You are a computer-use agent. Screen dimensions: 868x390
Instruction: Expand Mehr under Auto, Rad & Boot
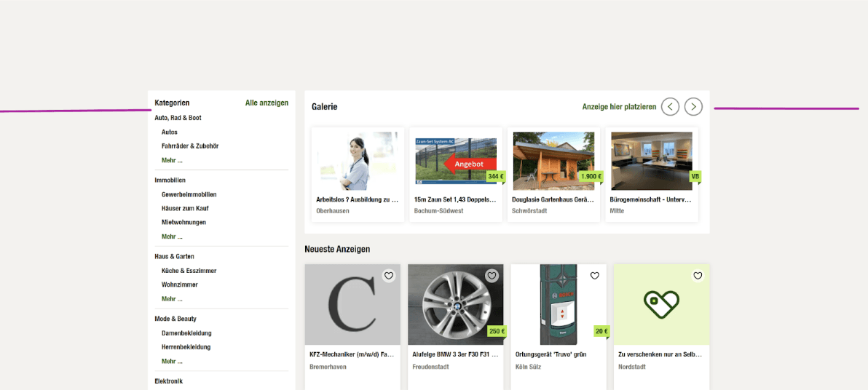click(x=172, y=160)
